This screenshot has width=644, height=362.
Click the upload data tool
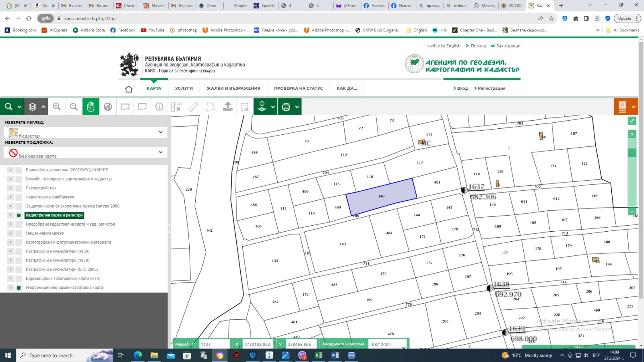(x=227, y=107)
